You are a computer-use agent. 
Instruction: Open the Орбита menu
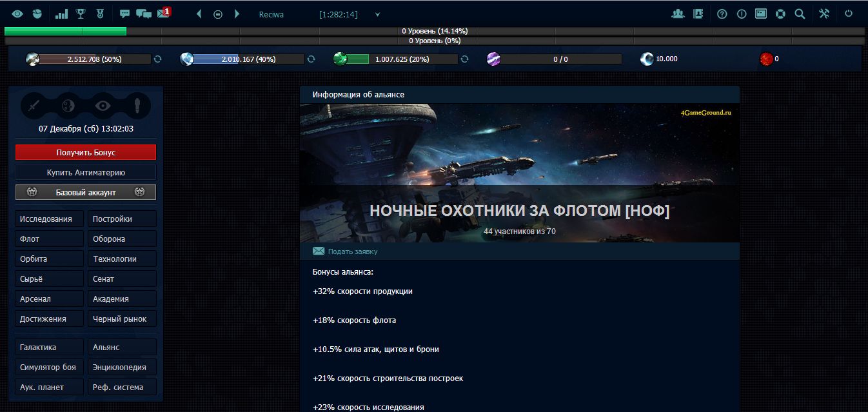tap(50, 259)
